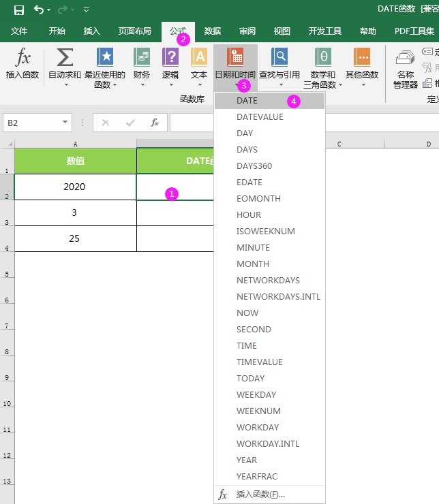Select row 5 header
Screen dimensions: 439x504
[7, 265]
